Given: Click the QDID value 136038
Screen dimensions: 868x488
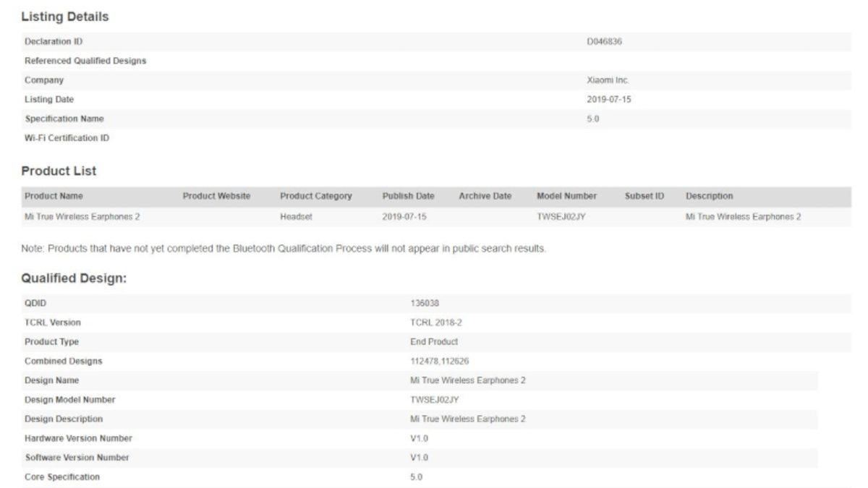Looking at the screenshot, I should point(425,304).
